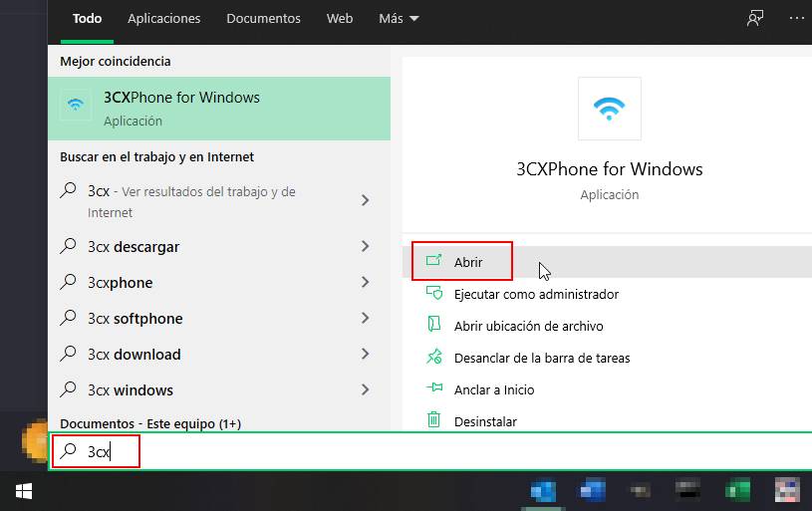Expand the '3cx windows' suggestion arrow

tap(365, 389)
